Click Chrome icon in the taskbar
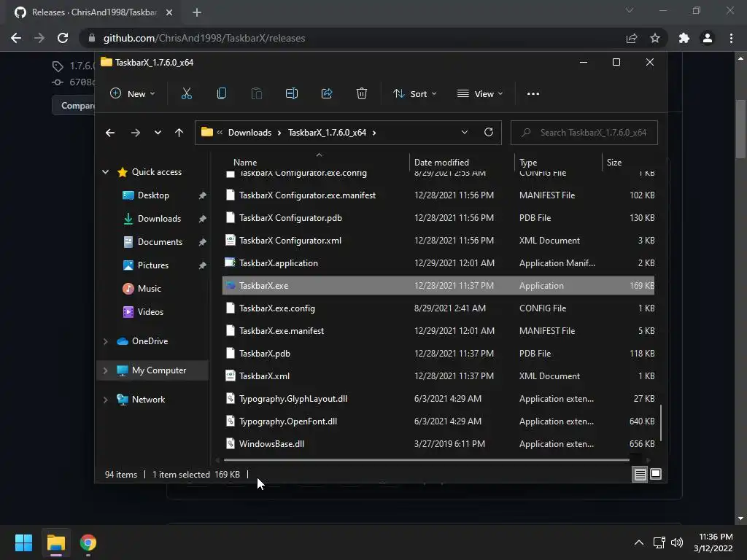The width and height of the screenshot is (747, 560). point(88,542)
